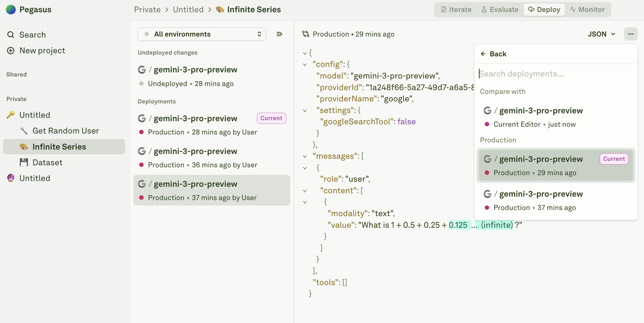Collapse the root JSON object
644x323 pixels.
click(x=305, y=53)
